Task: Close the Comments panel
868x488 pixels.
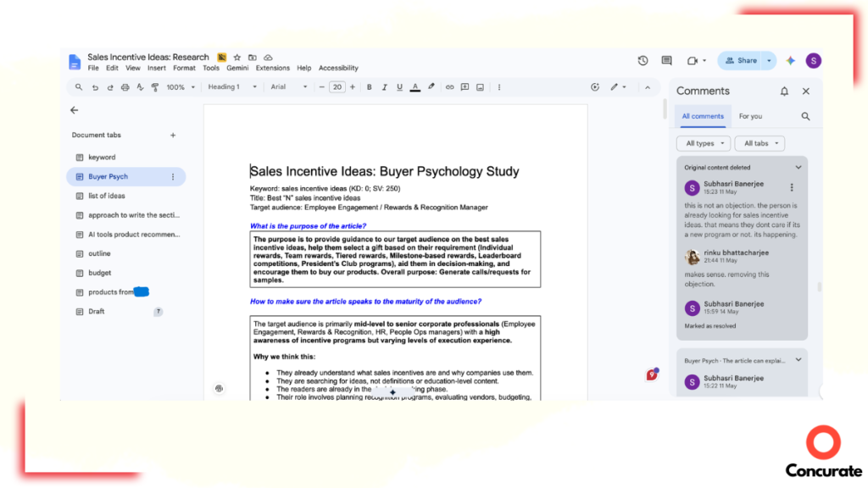Action: tap(805, 91)
